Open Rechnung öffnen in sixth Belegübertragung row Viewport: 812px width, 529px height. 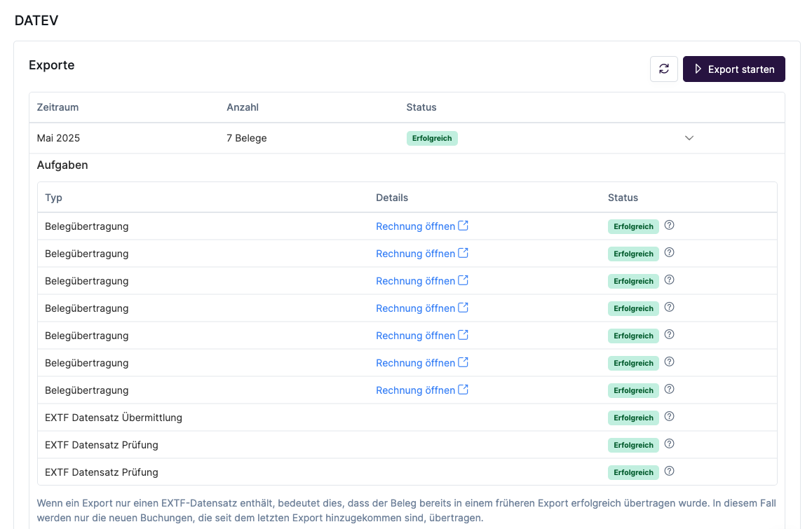[422, 363]
